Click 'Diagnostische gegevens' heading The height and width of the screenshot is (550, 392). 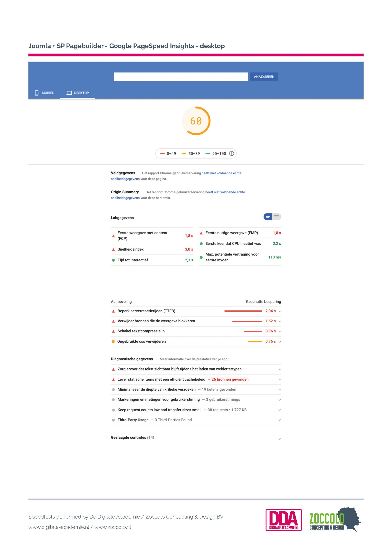pyautogui.click(x=132, y=359)
